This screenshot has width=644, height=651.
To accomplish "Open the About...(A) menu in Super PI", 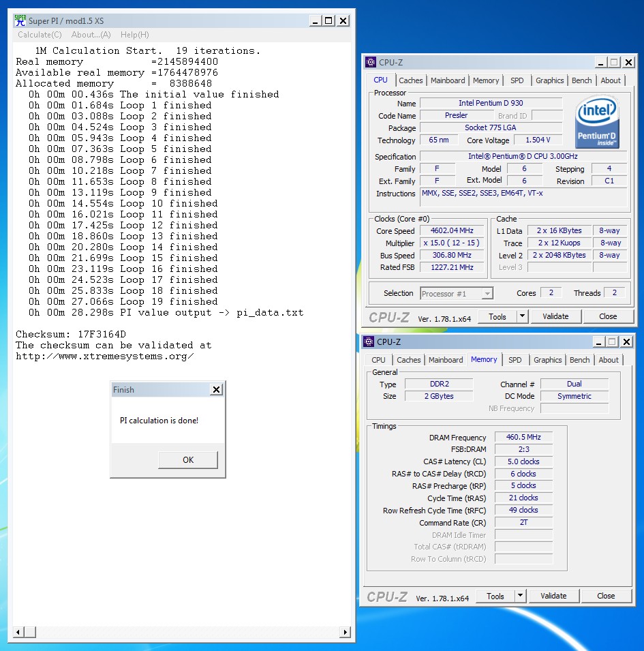I will [91, 35].
